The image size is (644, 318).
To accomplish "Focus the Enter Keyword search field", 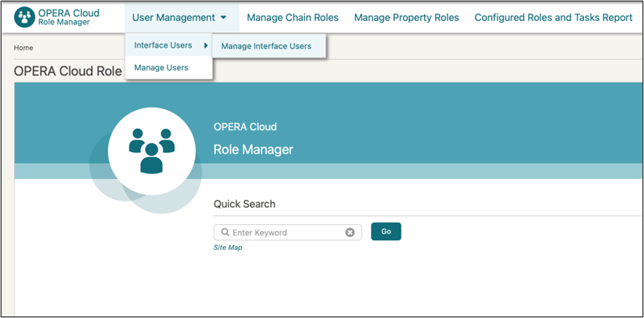I will click(287, 232).
